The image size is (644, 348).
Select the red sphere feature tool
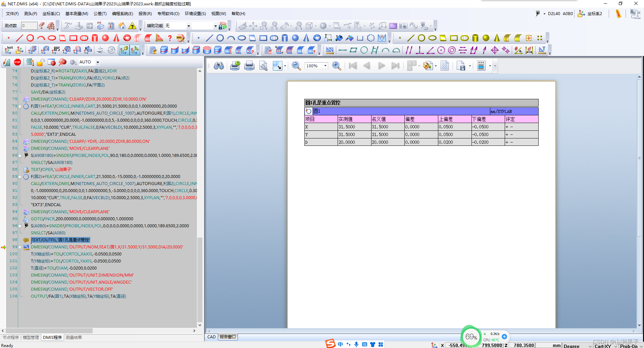(x=105, y=38)
